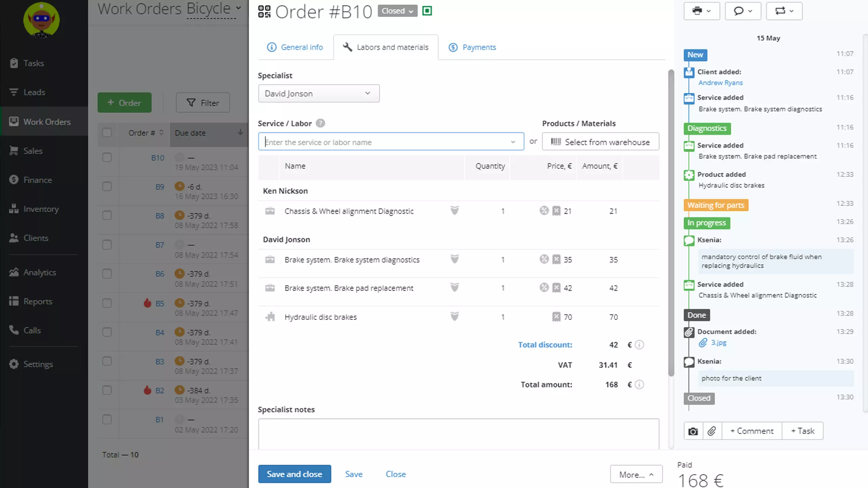This screenshot has width=868, height=488.
Task: Click the Close link at the bottom
Action: click(x=396, y=474)
